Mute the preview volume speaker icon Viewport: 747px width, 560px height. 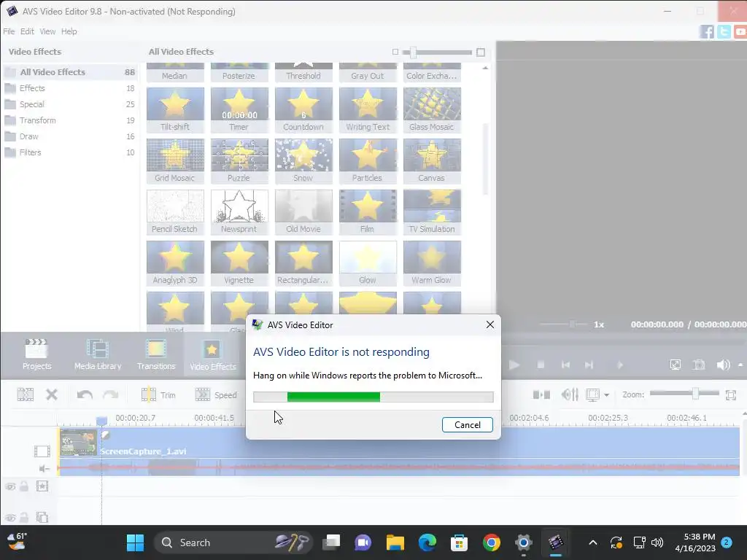(x=723, y=365)
